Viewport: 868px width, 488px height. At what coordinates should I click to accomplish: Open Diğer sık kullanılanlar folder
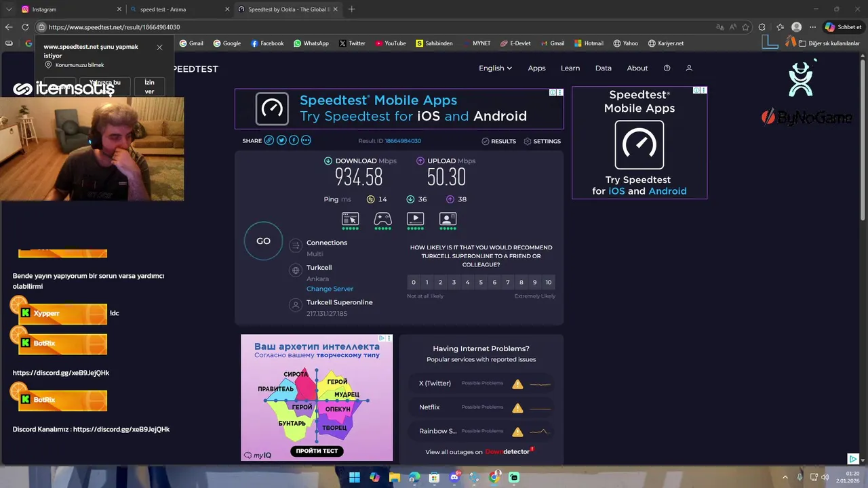click(x=829, y=43)
